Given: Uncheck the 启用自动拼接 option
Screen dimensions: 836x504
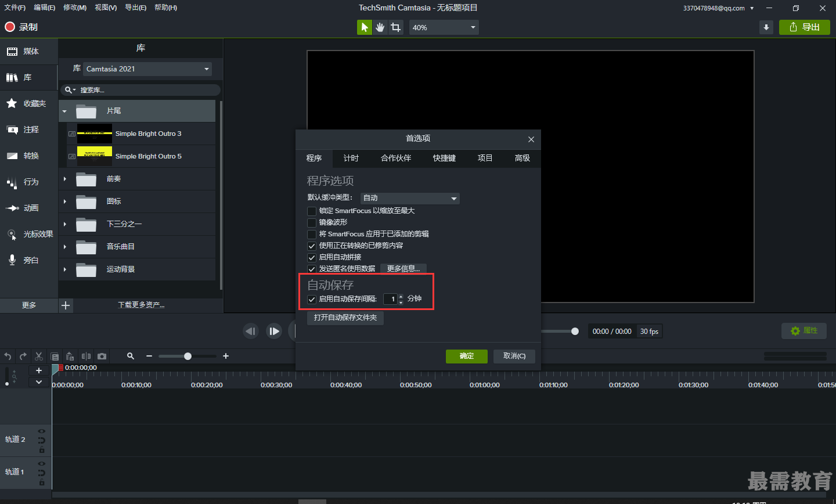Looking at the screenshot, I should point(312,257).
